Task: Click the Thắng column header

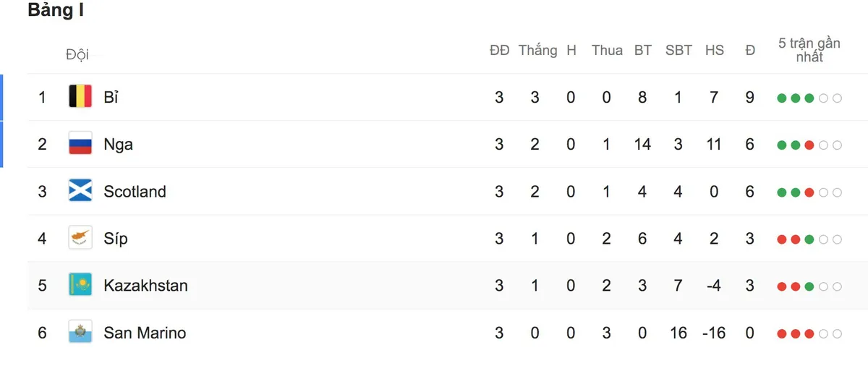Action: click(538, 51)
